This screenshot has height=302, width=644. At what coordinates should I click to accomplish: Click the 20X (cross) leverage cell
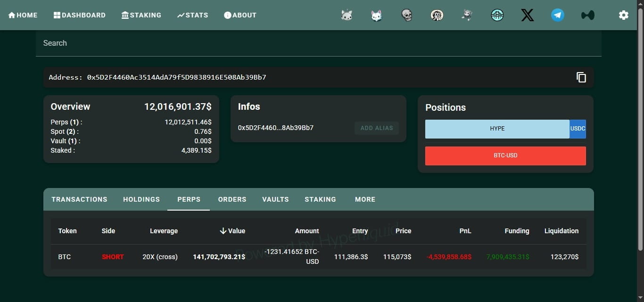(160, 257)
